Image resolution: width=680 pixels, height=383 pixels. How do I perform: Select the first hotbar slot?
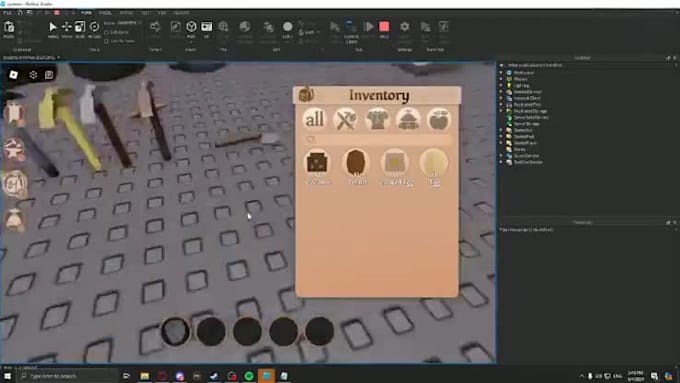(175, 331)
